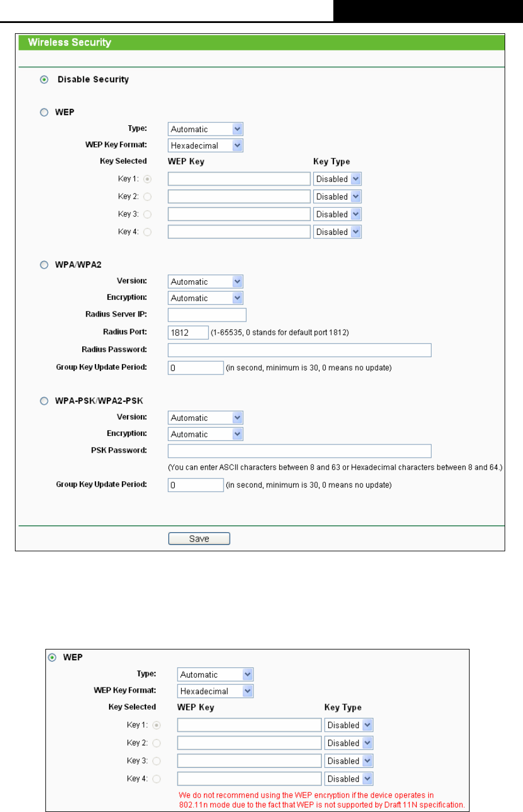Open the WPA/WPA2 Encryption dropdown
The image size is (523, 812).
(x=206, y=298)
